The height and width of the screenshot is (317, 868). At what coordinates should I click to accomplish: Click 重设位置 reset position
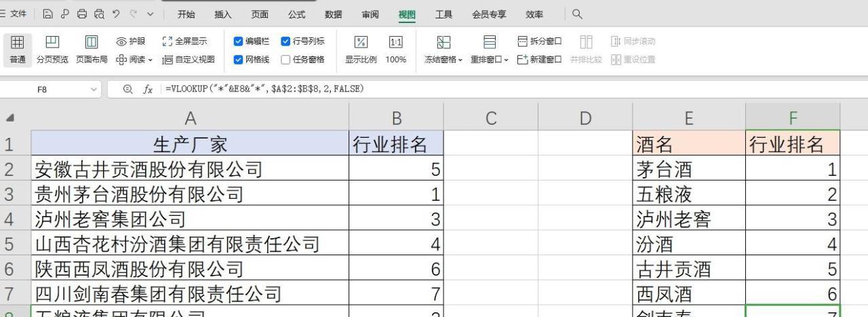coord(633,59)
